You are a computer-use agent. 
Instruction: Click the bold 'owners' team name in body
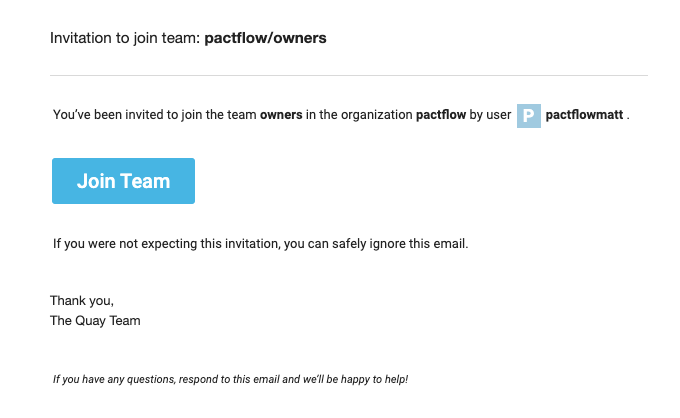coord(281,115)
